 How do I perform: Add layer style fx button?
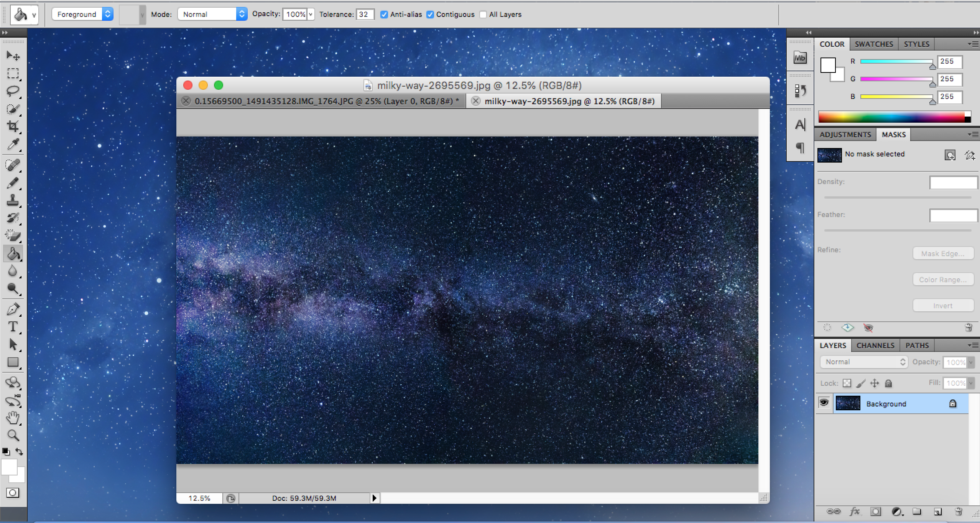click(854, 511)
